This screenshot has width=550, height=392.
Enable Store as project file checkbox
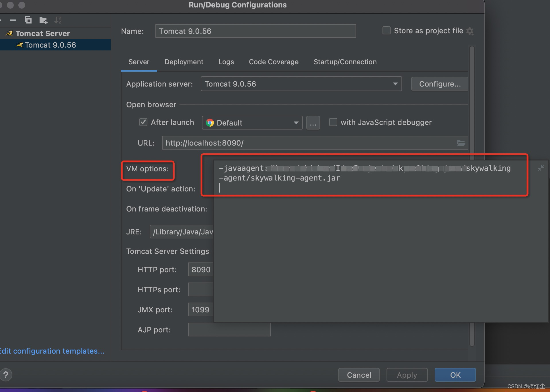386,30
